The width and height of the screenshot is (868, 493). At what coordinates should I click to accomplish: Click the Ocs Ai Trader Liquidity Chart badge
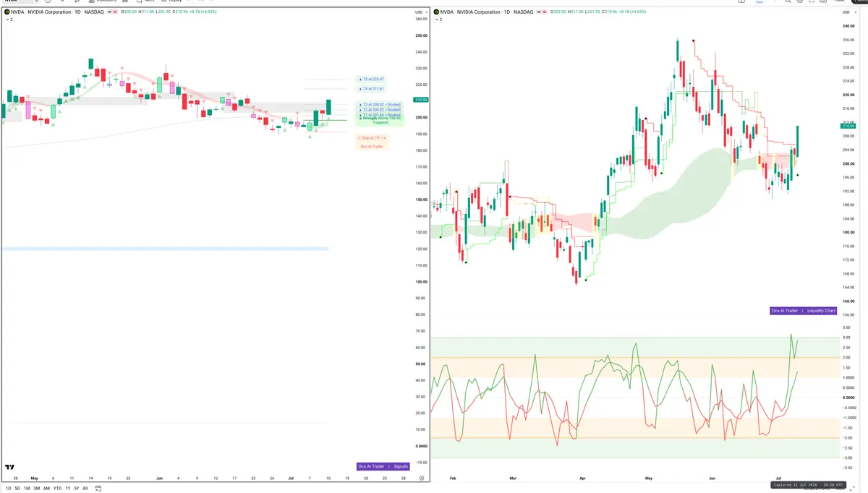(x=803, y=311)
